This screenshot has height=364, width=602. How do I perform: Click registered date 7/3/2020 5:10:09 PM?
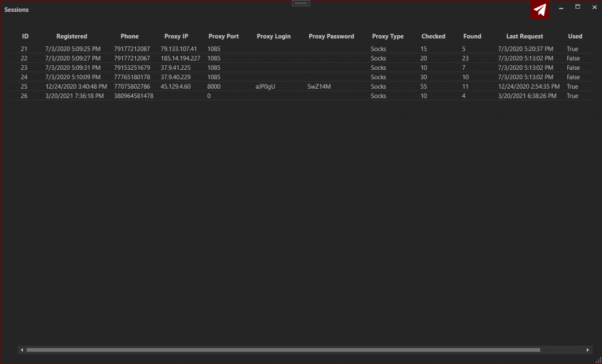[x=73, y=77]
